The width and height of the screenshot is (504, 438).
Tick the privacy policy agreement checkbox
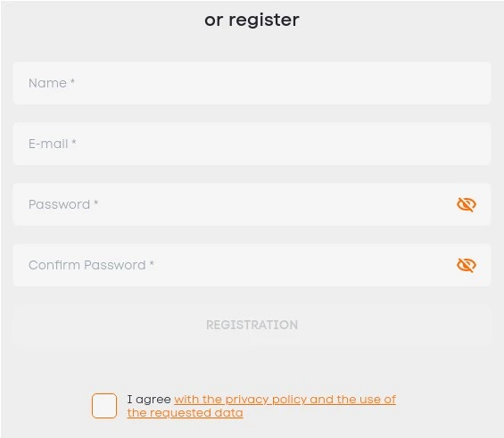[104, 406]
